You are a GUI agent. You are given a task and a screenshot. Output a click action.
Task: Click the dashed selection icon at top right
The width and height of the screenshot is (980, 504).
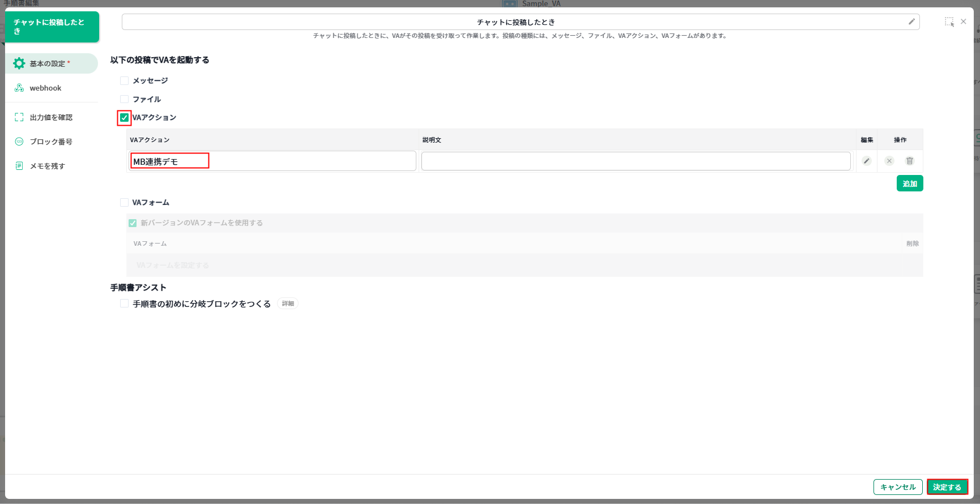949,22
